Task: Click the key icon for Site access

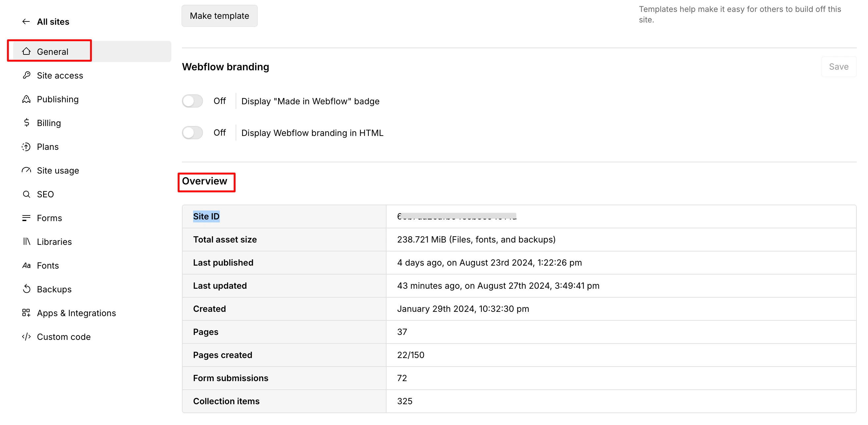Action: pyautogui.click(x=26, y=75)
